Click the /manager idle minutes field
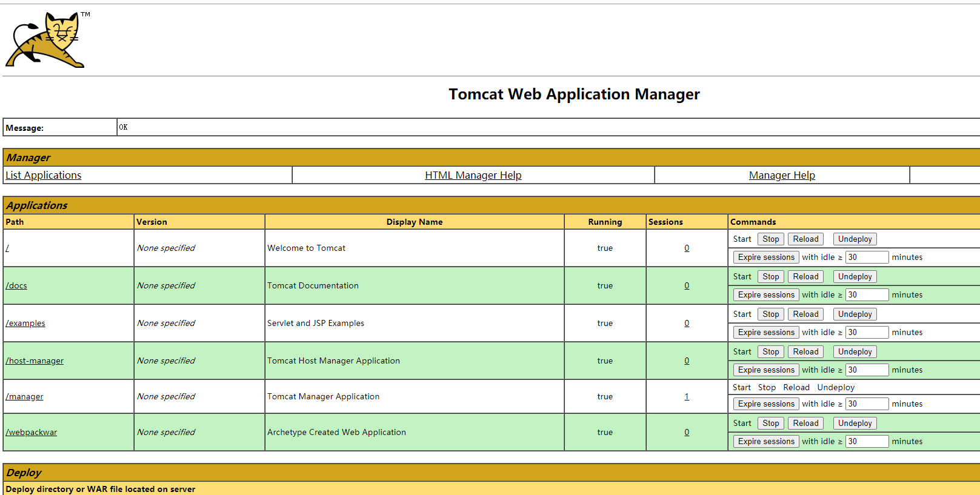This screenshot has width=980, height=495. (867, 404)
